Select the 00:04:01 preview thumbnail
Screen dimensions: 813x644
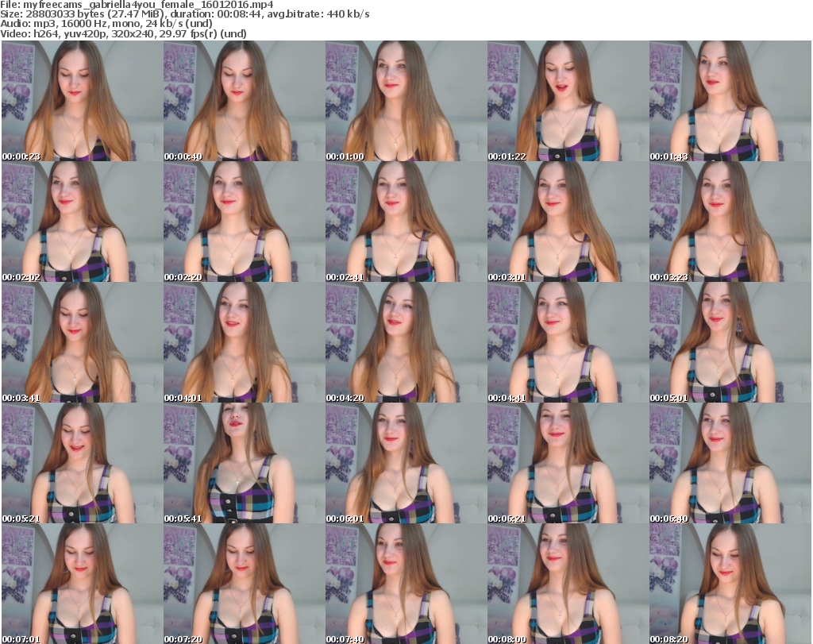click(x=245, y=342)
